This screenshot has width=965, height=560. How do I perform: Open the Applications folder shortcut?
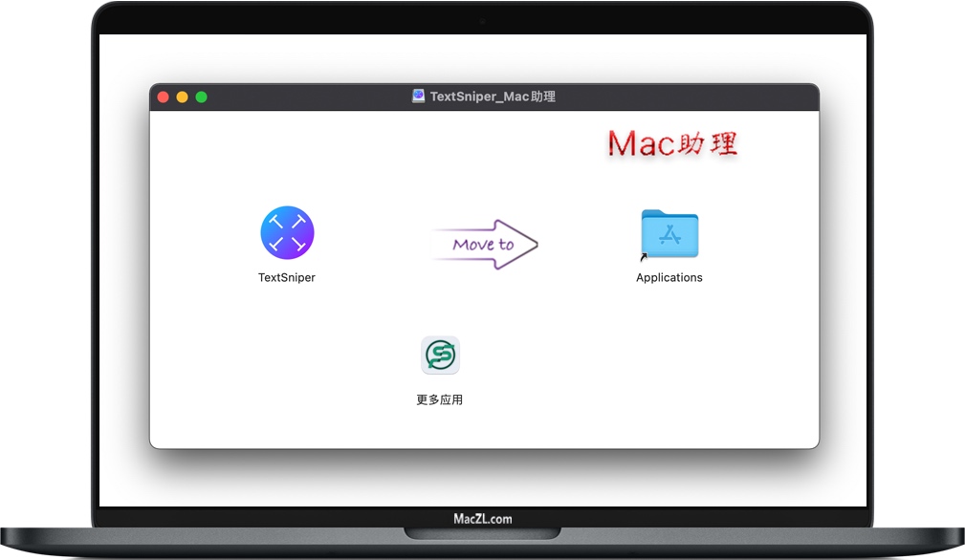click(x=669, y=234)
